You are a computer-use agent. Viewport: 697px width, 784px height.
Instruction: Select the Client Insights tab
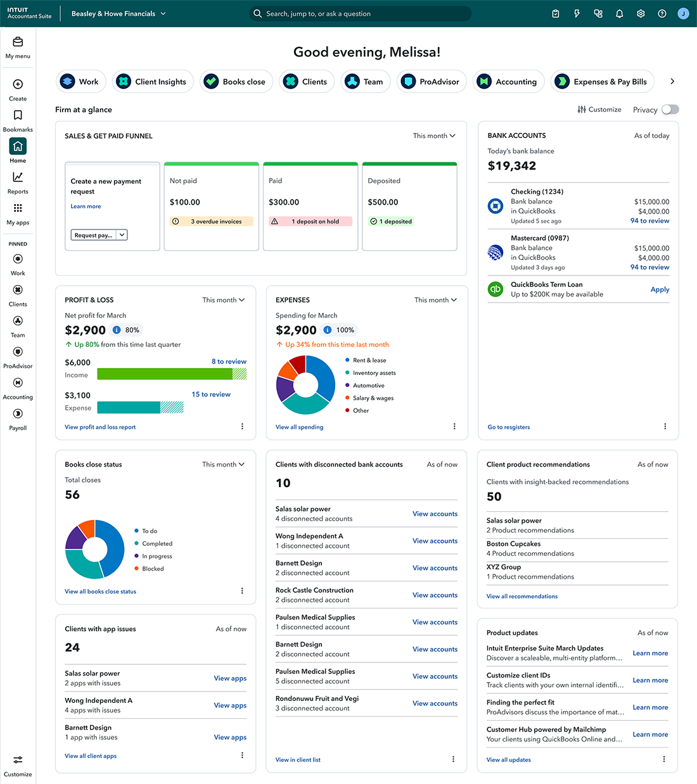point(153,81)
